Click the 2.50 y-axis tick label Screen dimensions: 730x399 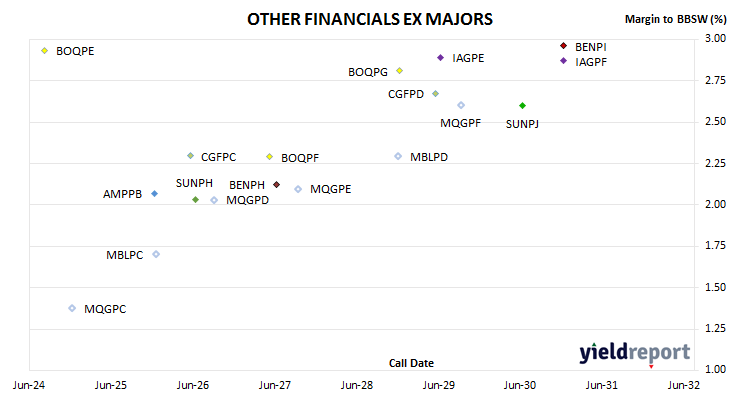tap(716, 122)
